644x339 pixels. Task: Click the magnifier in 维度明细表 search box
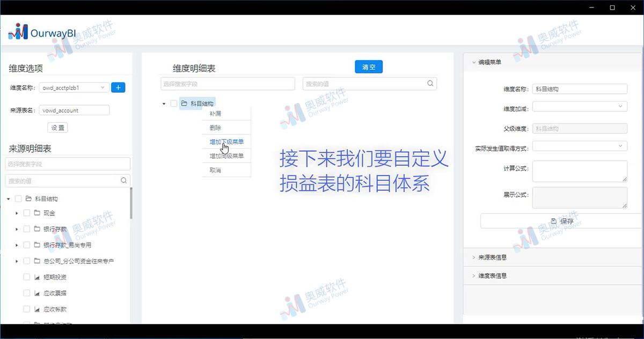pyautogui.click(x=430, y=84)
